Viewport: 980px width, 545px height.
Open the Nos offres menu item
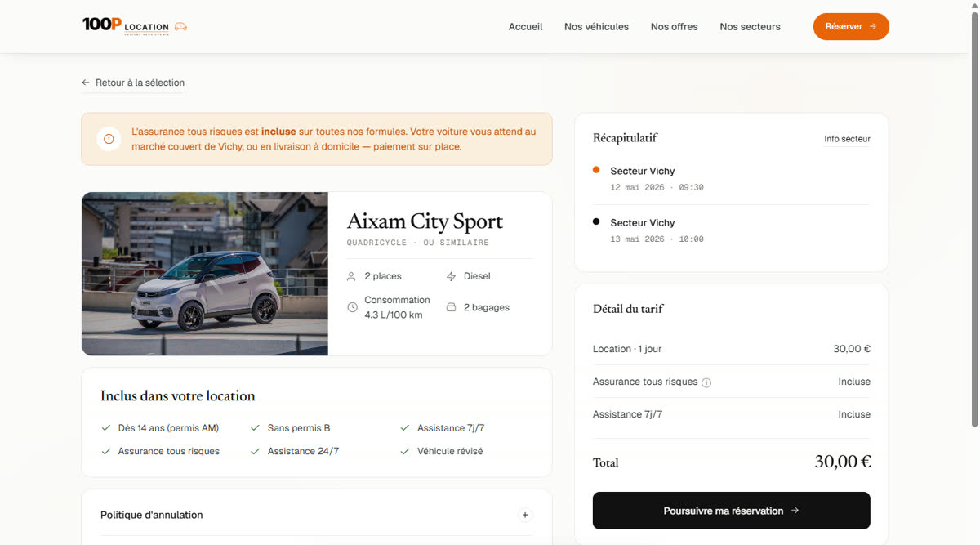[x=674, y=27]
